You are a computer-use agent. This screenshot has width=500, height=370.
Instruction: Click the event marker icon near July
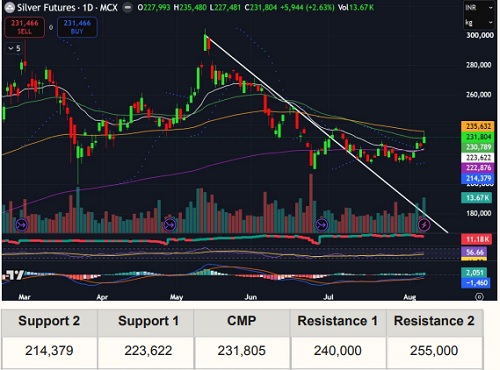322,225
